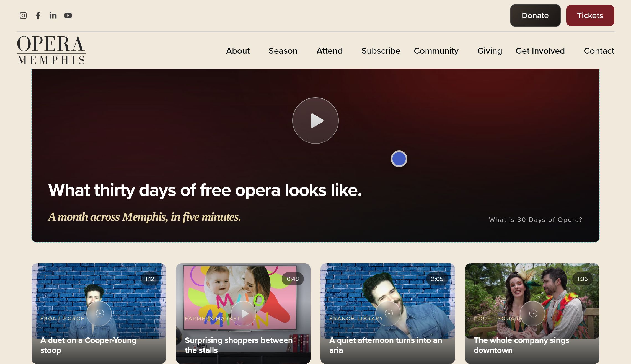This screenshot has height=364, width=631.
Task: Click the 'BRANCH LIBRARY' label
Action: (x=356, y=319)
